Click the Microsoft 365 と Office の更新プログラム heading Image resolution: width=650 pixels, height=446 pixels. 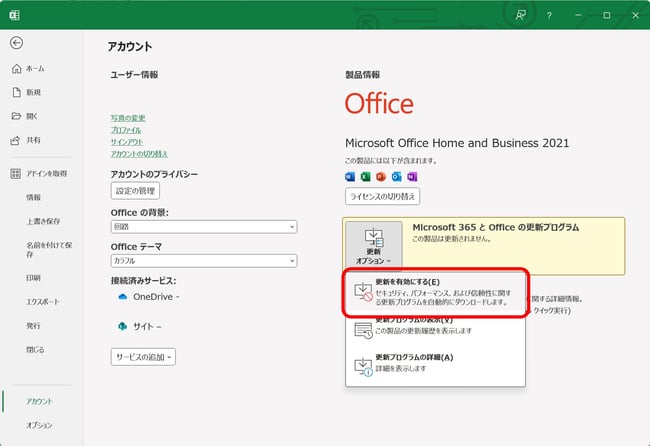(495, 227)
